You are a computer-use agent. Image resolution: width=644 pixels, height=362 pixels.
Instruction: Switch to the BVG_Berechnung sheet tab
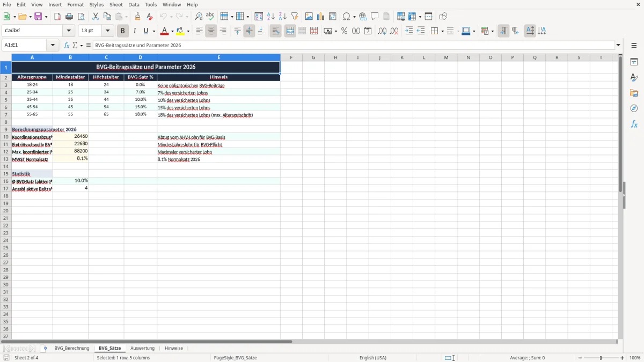point(72,349)
